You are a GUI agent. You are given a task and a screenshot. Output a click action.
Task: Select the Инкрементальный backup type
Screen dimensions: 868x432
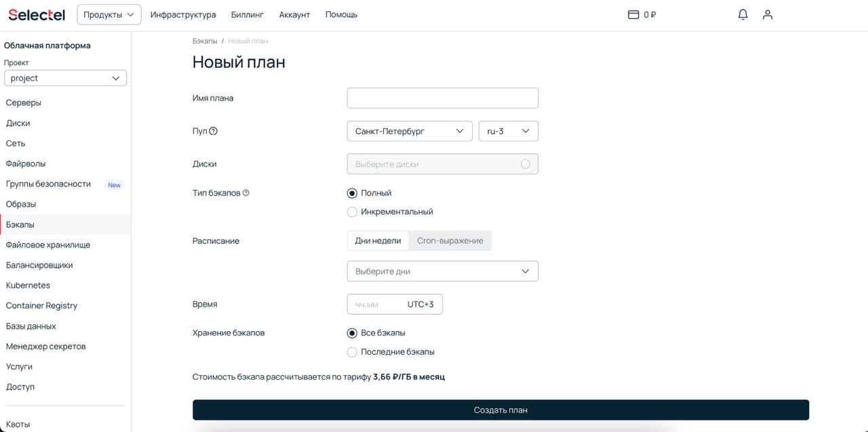352,212
